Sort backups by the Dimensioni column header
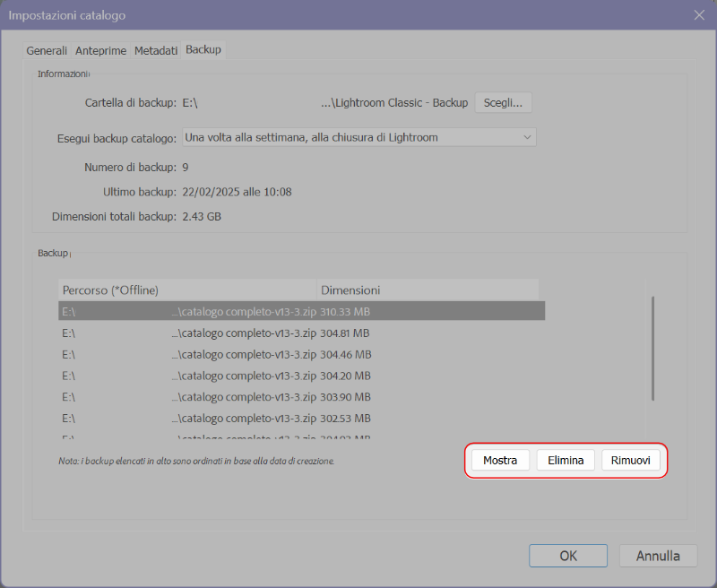Image resolution: width=717 pixels, height=588 pixels. pyautogui.click(x=350, y=290)
